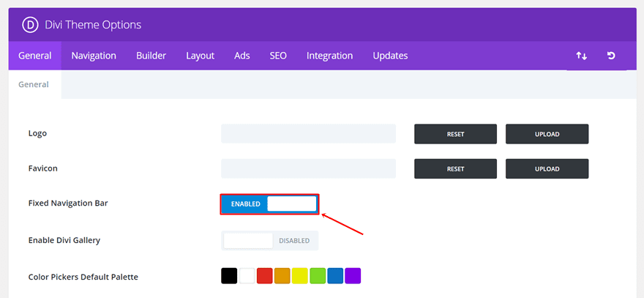
Task: Choose the purple palette color swatch
Action: (353, 276)
